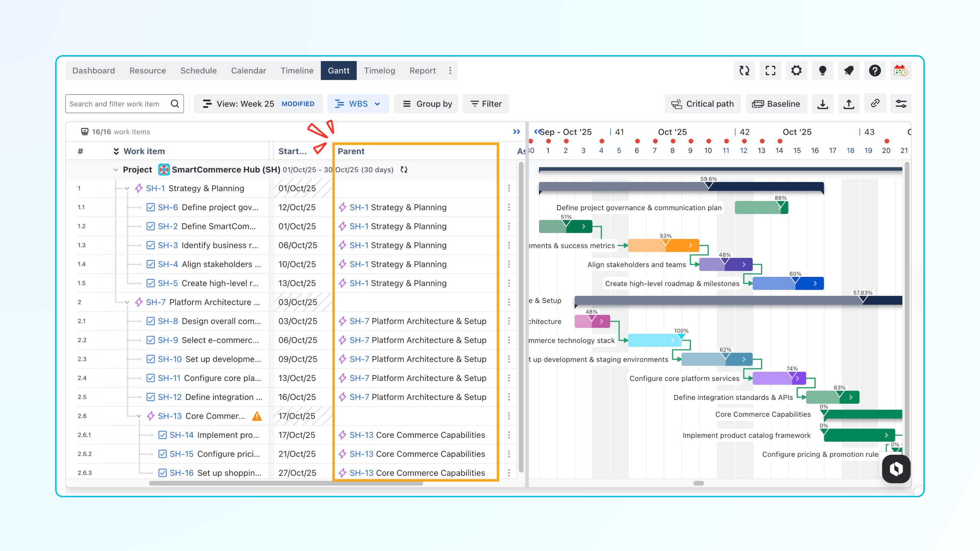This screenshot has height=551, width=980.
Task: Click the upload import icon
Action: coord(849,104)
